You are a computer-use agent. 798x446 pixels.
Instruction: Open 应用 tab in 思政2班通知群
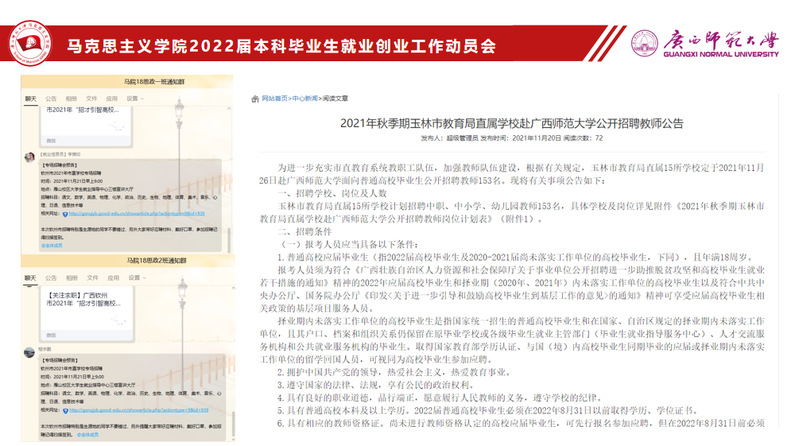(113, 278)
